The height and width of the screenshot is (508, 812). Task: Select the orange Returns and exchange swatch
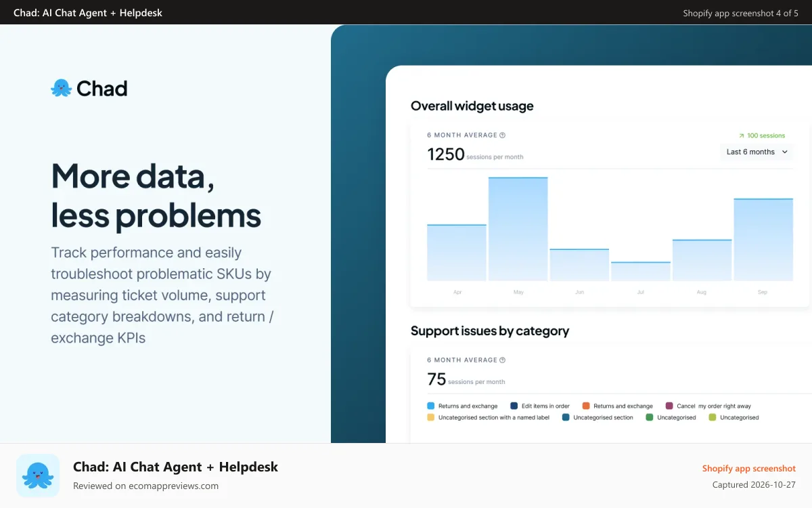point(586,406)
